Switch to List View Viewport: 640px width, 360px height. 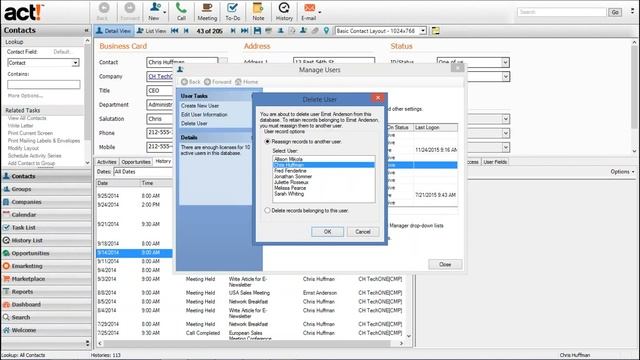click(x=151, y=31)
